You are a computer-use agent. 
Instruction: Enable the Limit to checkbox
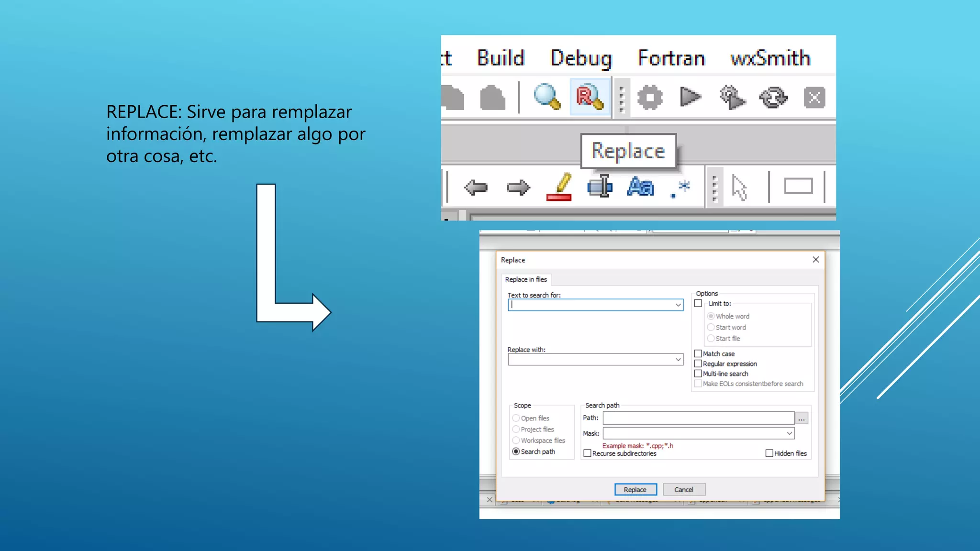698,303
